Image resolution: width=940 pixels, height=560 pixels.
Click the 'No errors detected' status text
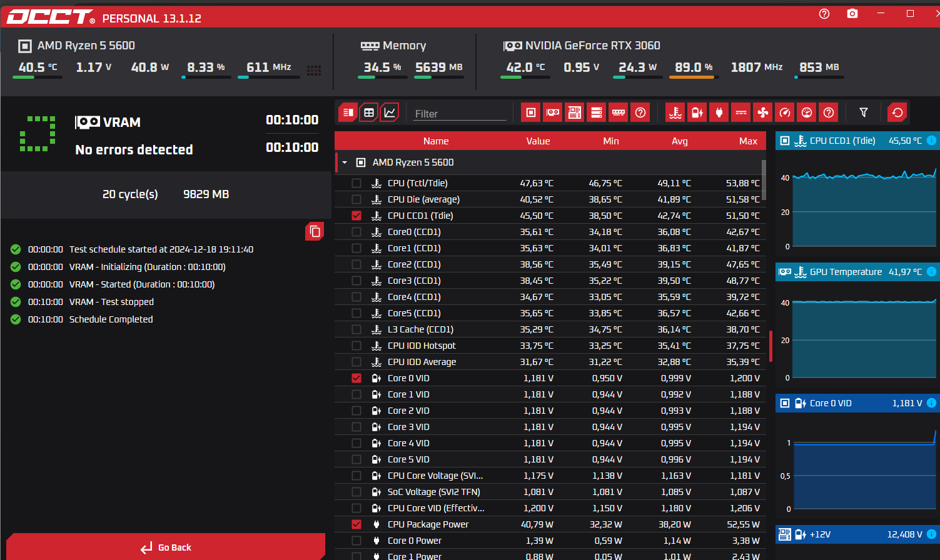point(134,149)
